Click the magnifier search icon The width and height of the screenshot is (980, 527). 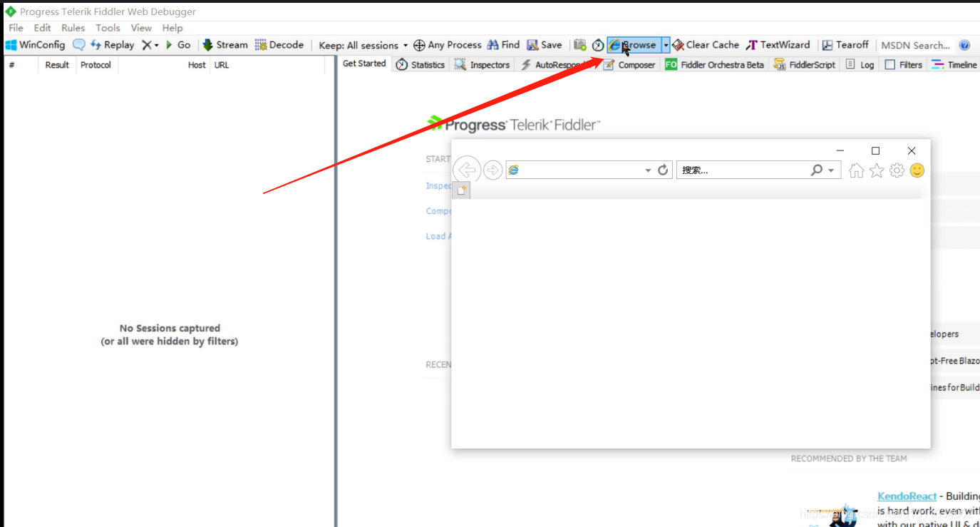(817, 170)
